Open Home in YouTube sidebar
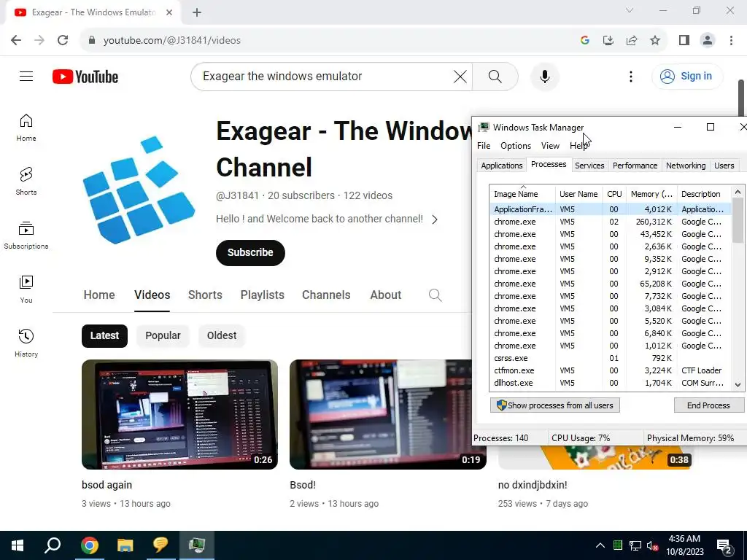The width and height of the screenshot is (747, 560). pyautogui.click(x=26, y=128)
